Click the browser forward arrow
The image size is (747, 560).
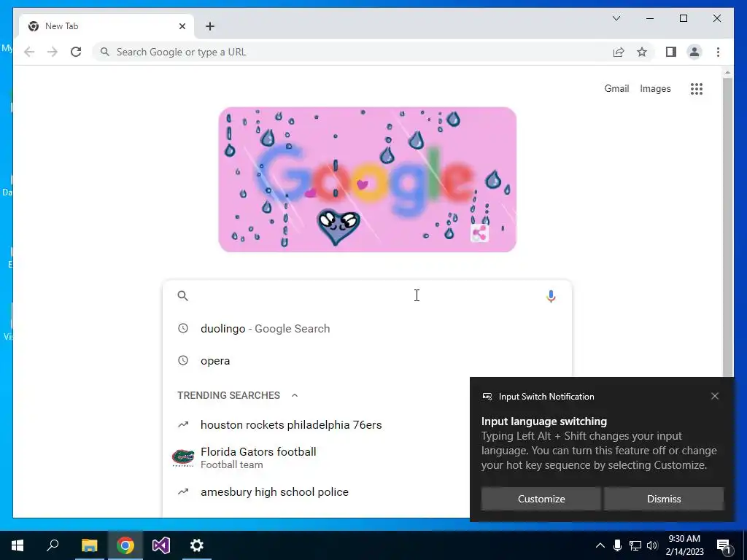coord(53,52)
